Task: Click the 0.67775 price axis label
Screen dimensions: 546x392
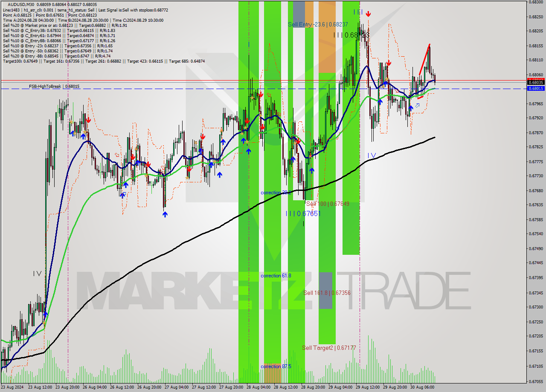Action: click(536, 161)
